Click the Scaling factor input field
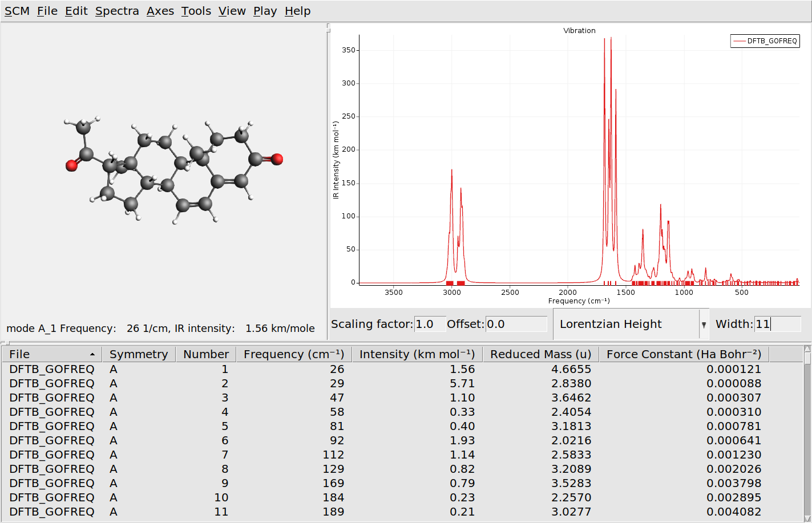 (x=429, y=324)
